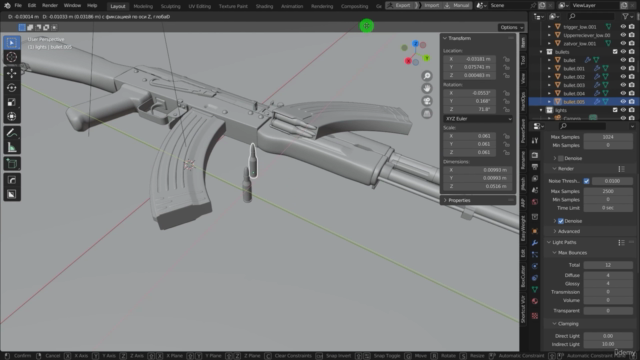This screenshot has height=360, width=640.
Task: Click the Indirect Light 10.00 field
Action: click(x=608, y=344)
